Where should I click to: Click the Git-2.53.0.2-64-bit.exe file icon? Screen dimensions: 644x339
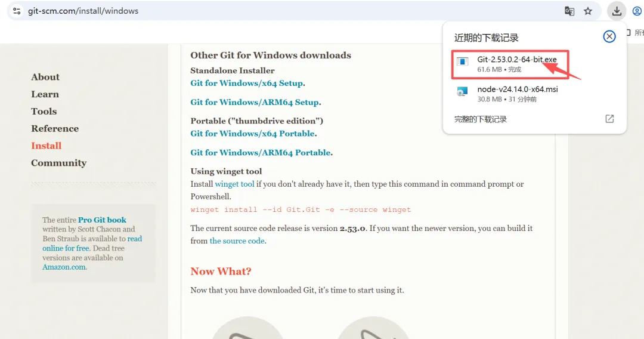pos(463,63)
